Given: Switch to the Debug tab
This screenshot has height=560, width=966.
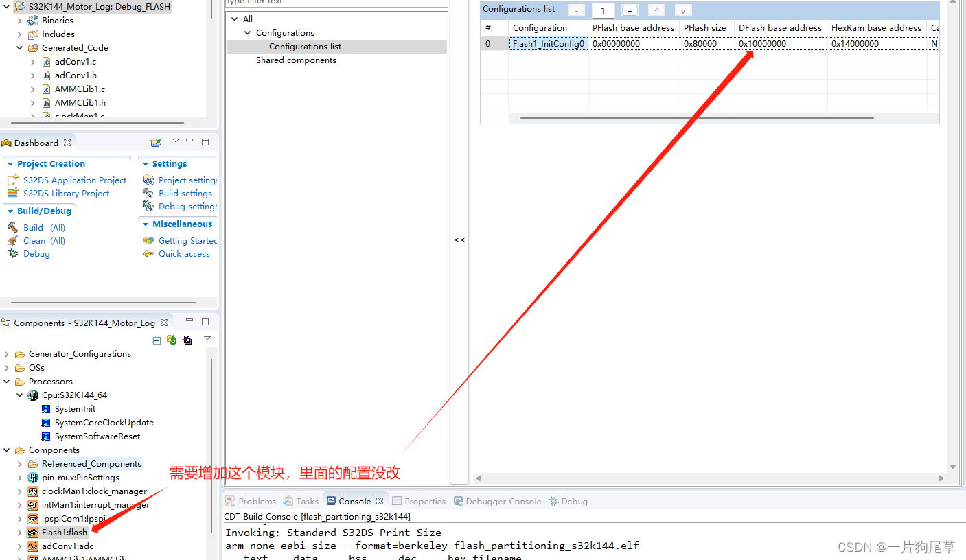Looking at the screenshot, I should click(568, 501).
